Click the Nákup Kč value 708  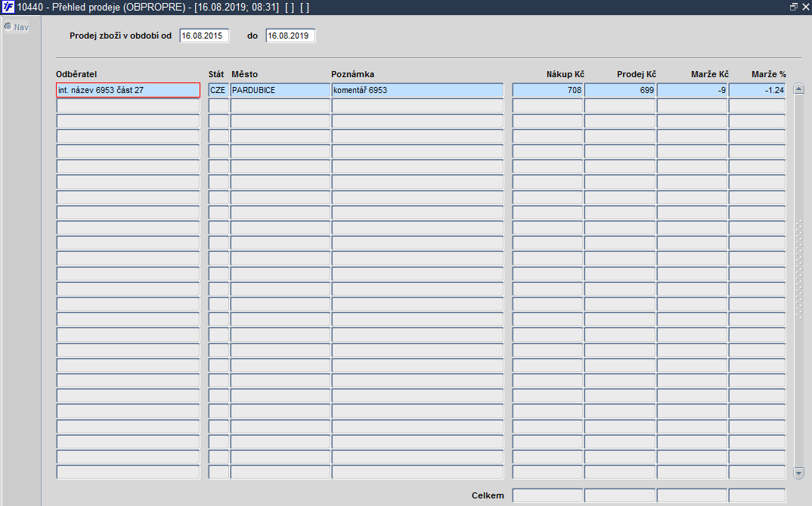click(x=547, y=90)
